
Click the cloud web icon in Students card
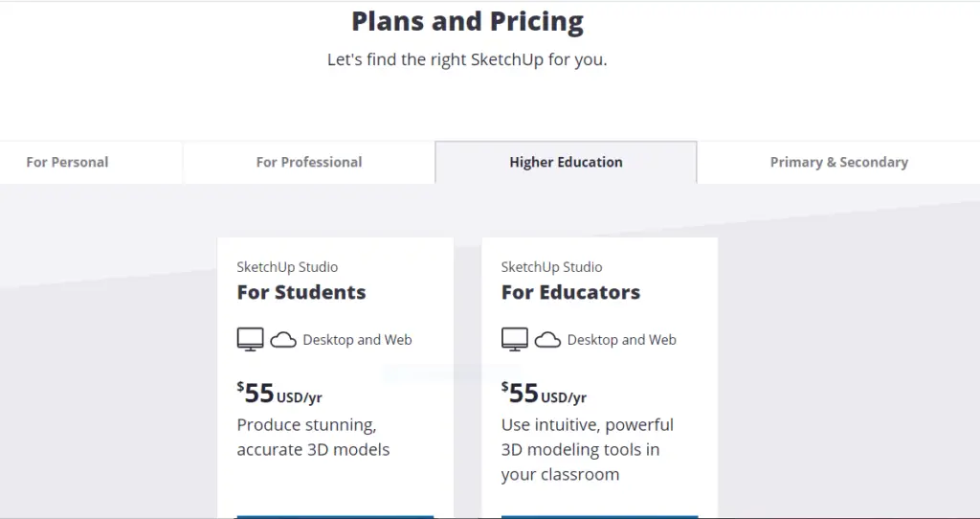tap(283, 340)
